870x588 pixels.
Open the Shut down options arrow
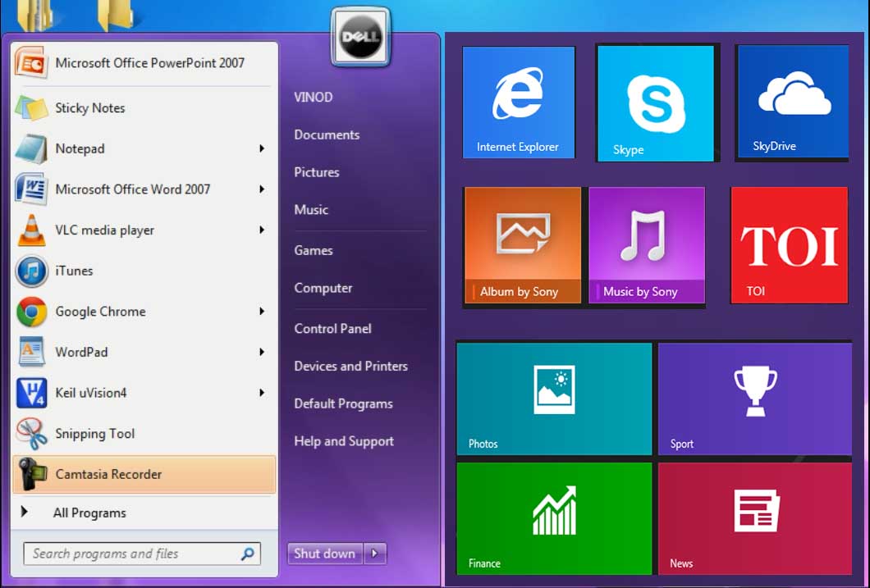pyautogui.click(x=375, y=554)
